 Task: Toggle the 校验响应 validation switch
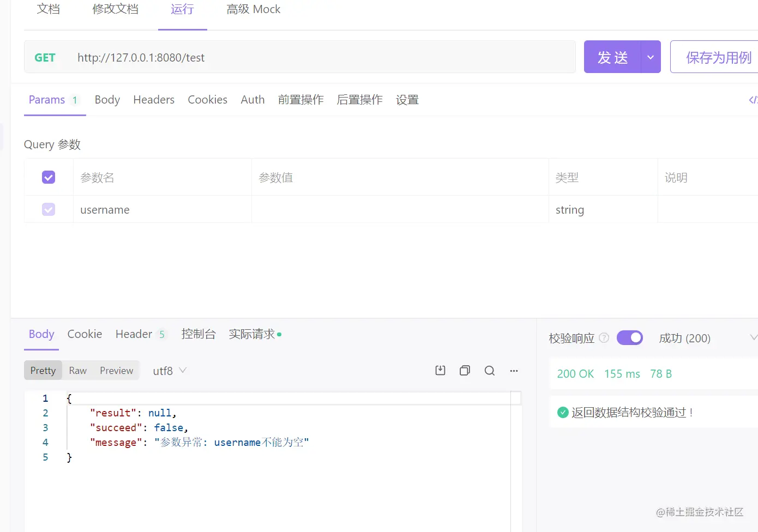point(630,338)
